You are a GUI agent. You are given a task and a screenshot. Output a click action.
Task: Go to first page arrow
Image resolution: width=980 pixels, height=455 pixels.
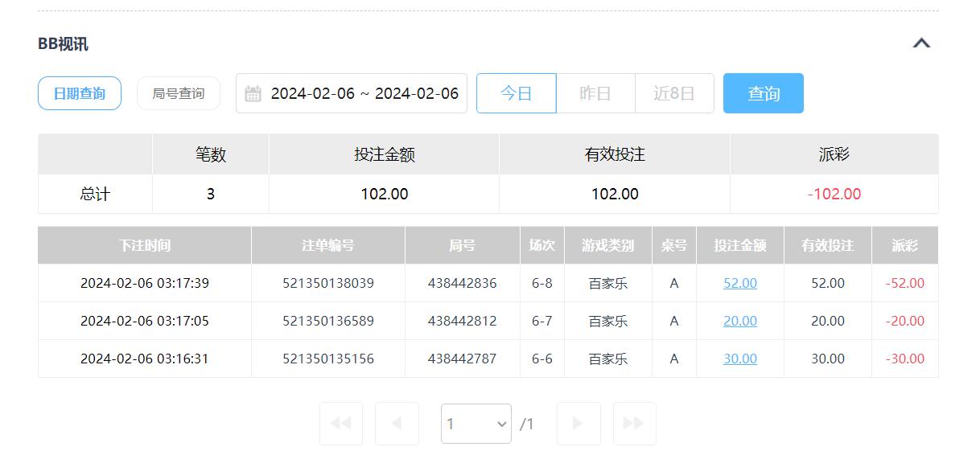tap(340, 424)
